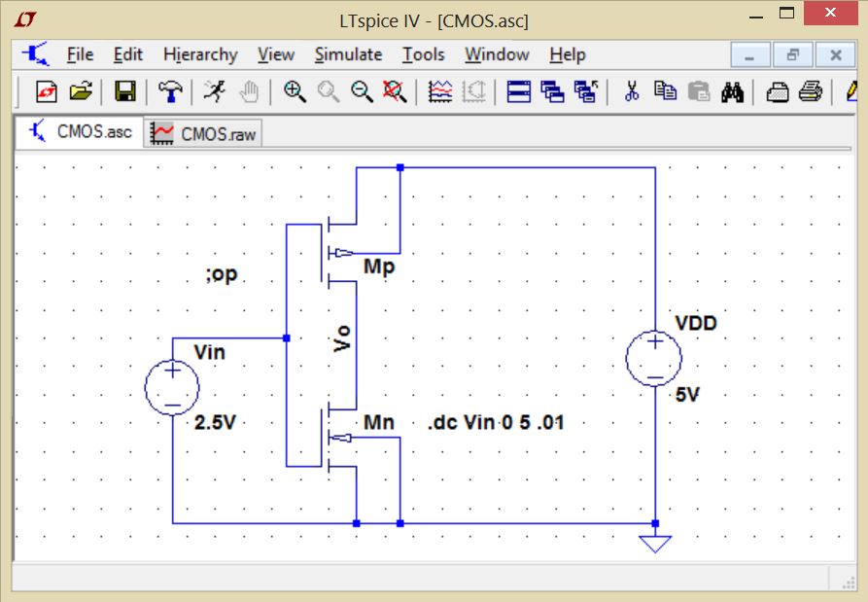This screenshot has height=602, width=868.
Task: Halt the simulation using the hand icon
Action: [249, 91]
